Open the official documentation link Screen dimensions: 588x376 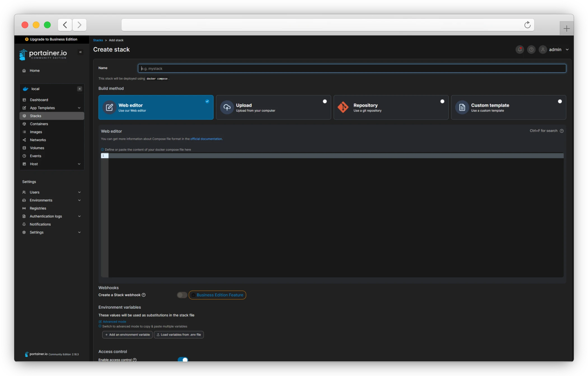pyautogui.click(x=206, y=139)
